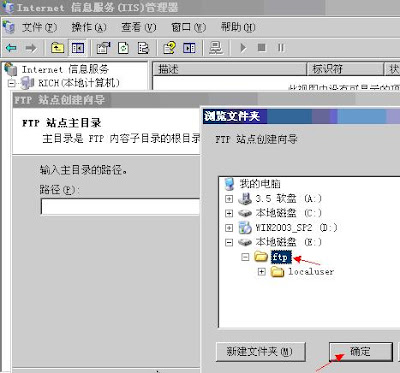Select 本地磁盘 (E:) drive

click(x=289, y=242)
